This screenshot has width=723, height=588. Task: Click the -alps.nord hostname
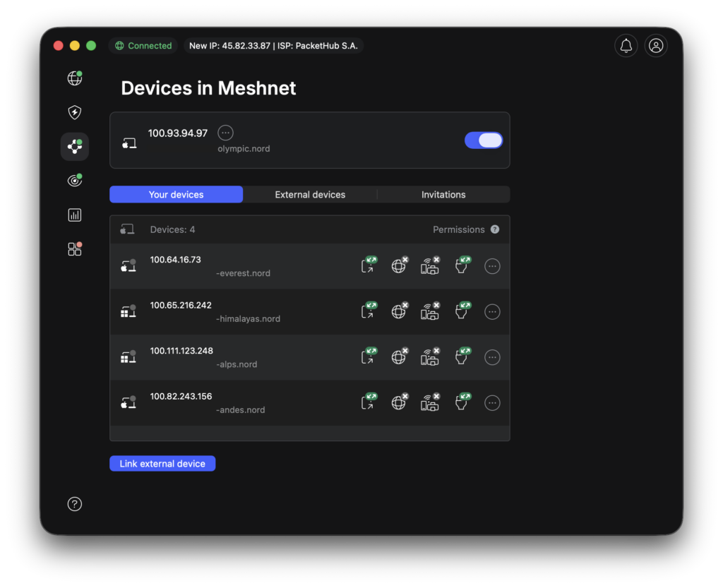coord(237,364)
